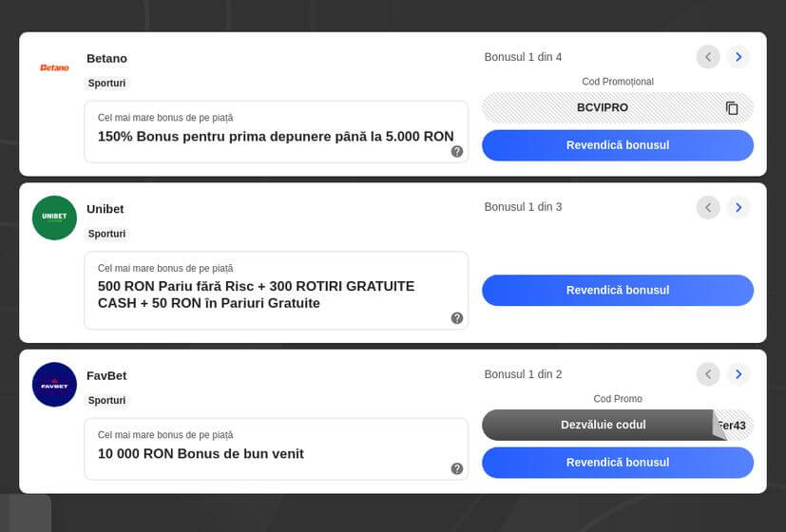The height and width of the screenshot is (532, 786).
Task: Copy the BCVIPRO promo code icon
Action: click(731, 108)
